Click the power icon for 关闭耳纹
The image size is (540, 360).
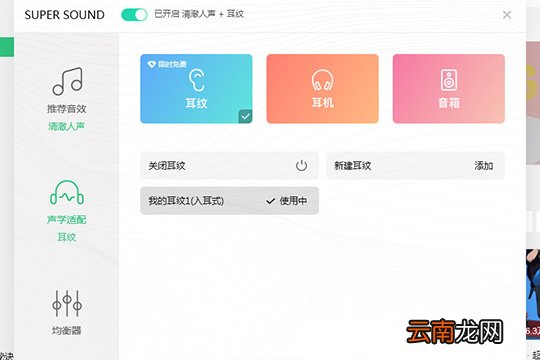click(x=301, y=166)
